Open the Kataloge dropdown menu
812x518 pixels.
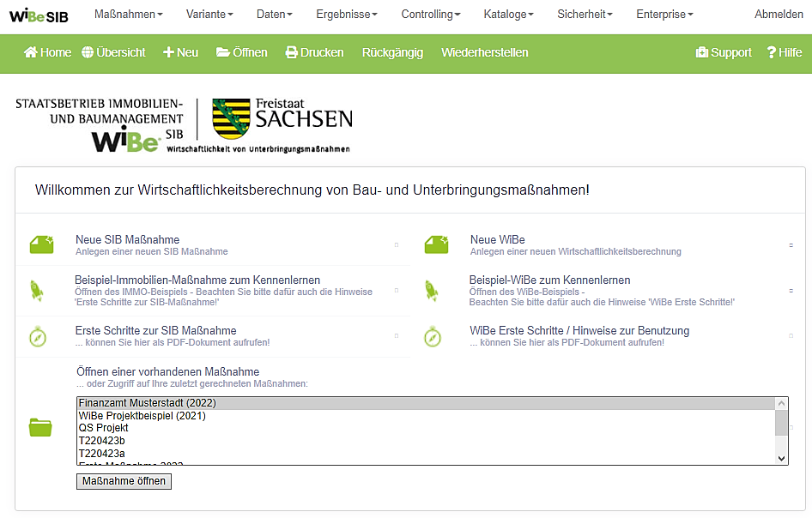(x=508, y=15)
